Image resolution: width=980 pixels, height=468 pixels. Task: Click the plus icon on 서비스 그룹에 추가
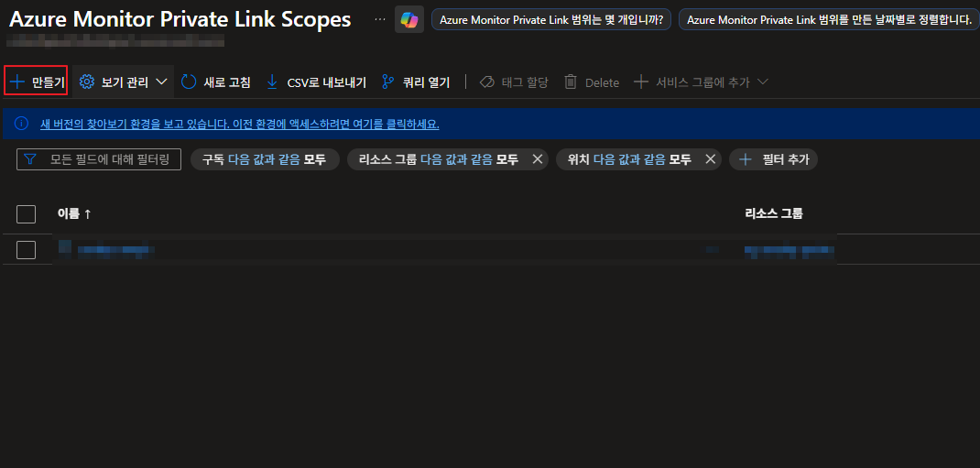click(640, 82)
